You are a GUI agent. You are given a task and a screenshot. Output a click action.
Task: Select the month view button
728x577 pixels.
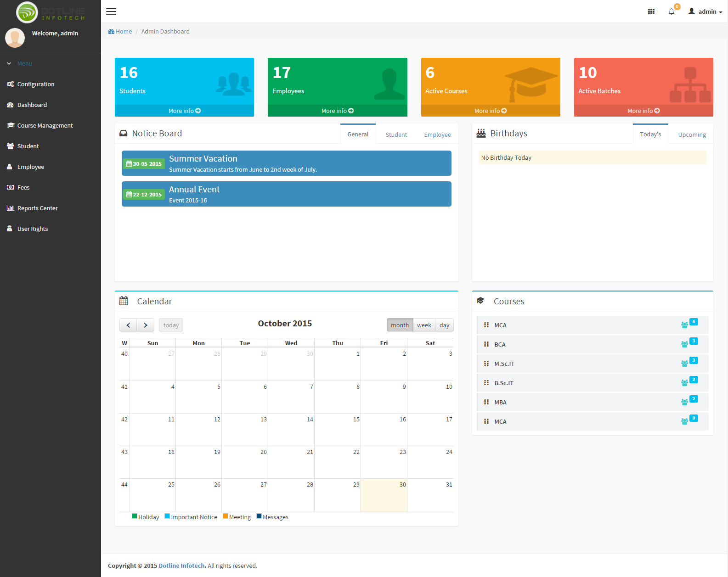400,325
